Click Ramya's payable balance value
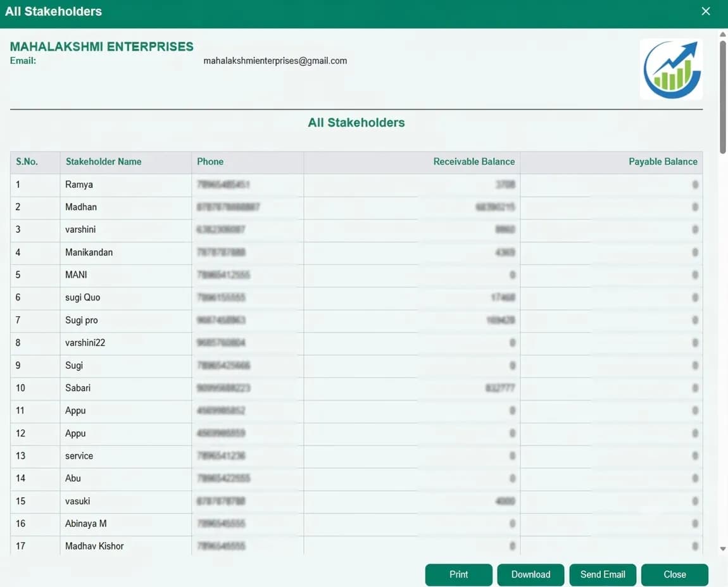The width and height of the screenshot is (728, 587). click(x=695, y=185)
